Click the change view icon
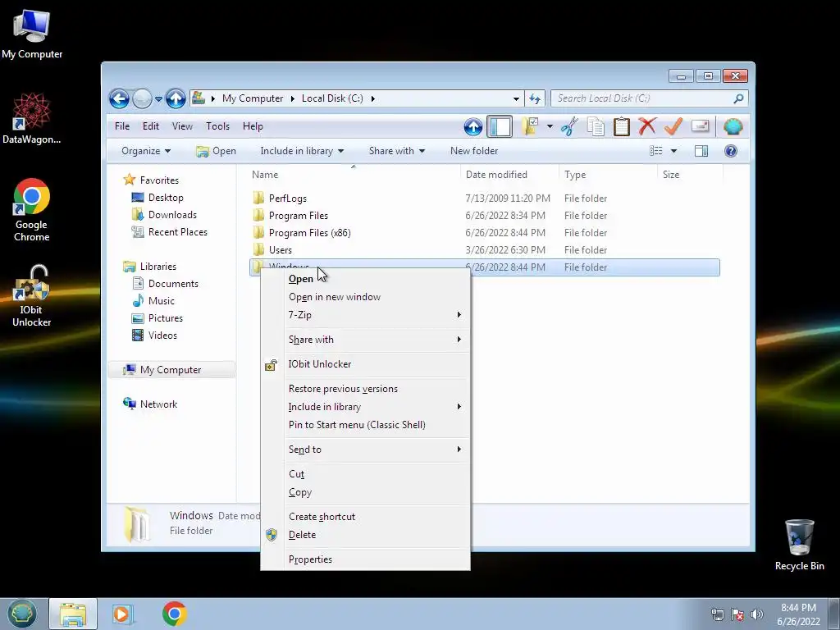This screenshot has width=840, height=630. (x=655, y=151)
